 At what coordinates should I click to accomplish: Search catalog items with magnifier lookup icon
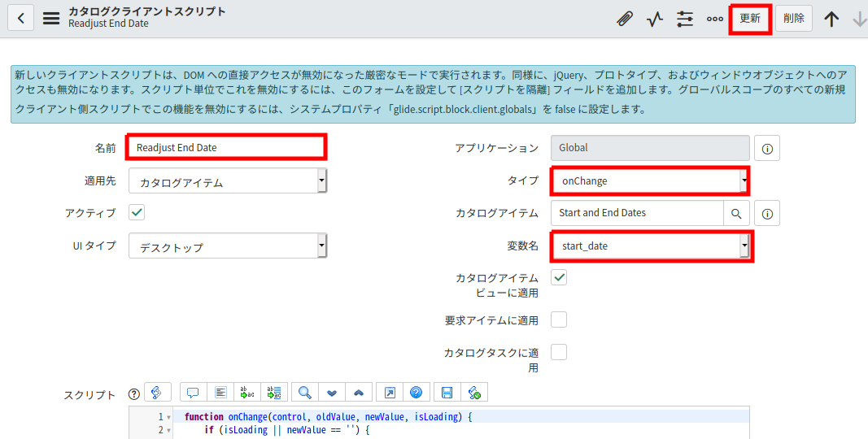[736, 214]
